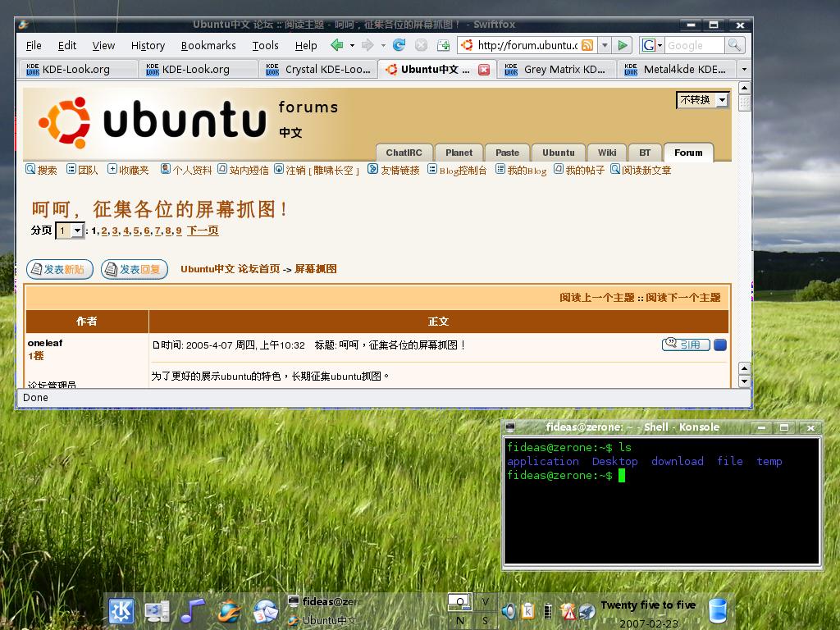Switch to virtual desktop S in pager
840x630 pixels.
486,620
